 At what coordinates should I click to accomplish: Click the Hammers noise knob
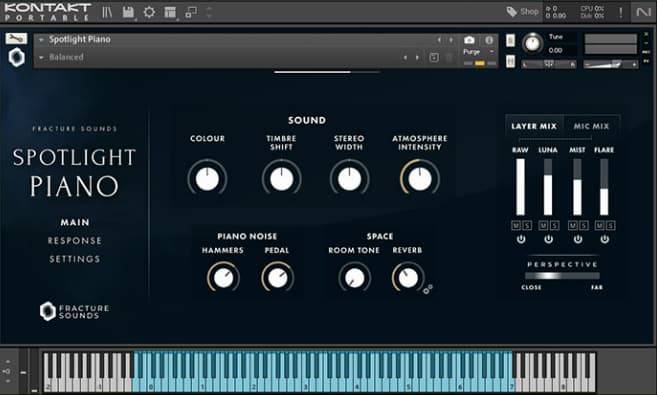pos(223,277)
